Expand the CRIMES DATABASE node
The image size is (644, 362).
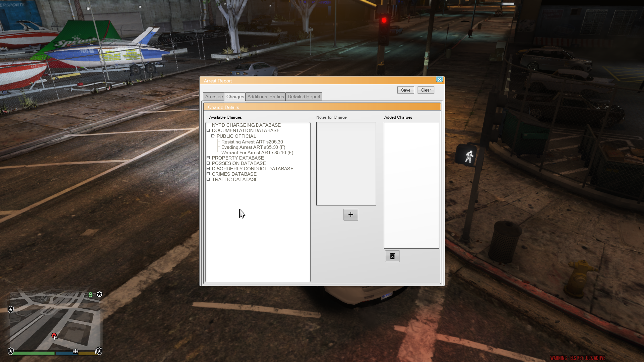pos(208,174)
